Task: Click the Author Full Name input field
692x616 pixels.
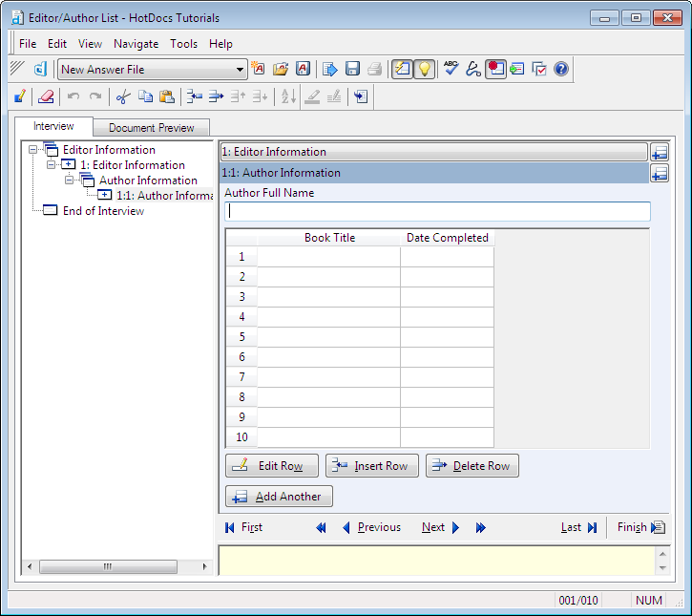Action: [x=437, y=211]
